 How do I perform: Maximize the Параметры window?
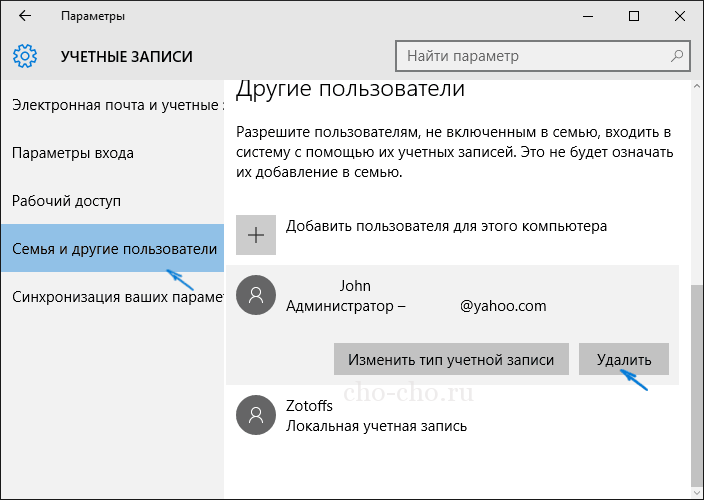pos(633,17)
